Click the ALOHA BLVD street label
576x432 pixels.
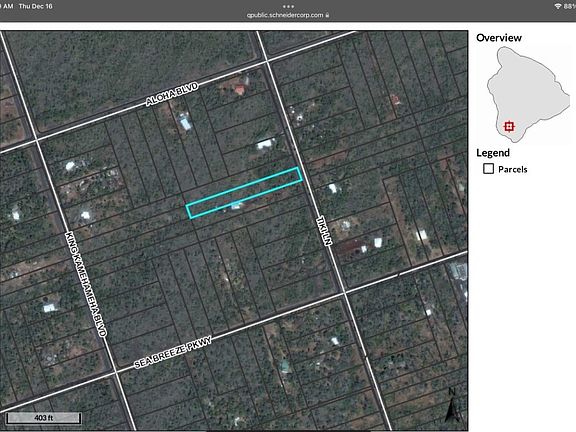click(x=172, y=94)
